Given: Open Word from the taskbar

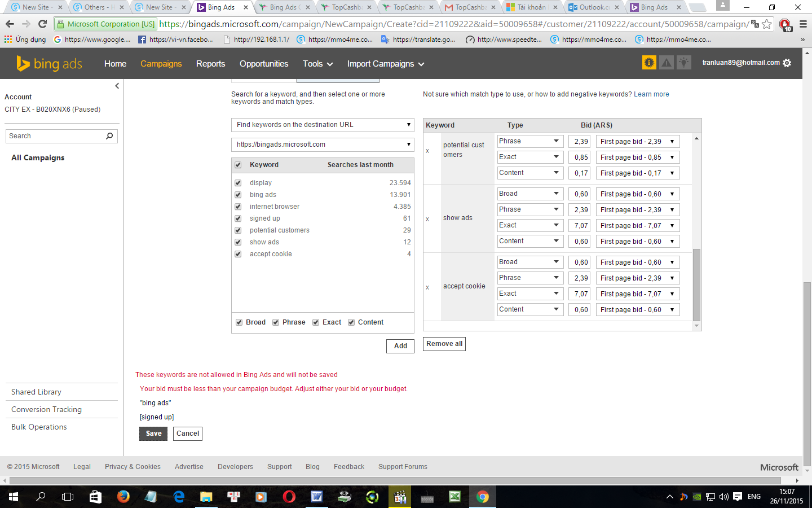Looking at the screenshot, I should (x=317, y=497).
